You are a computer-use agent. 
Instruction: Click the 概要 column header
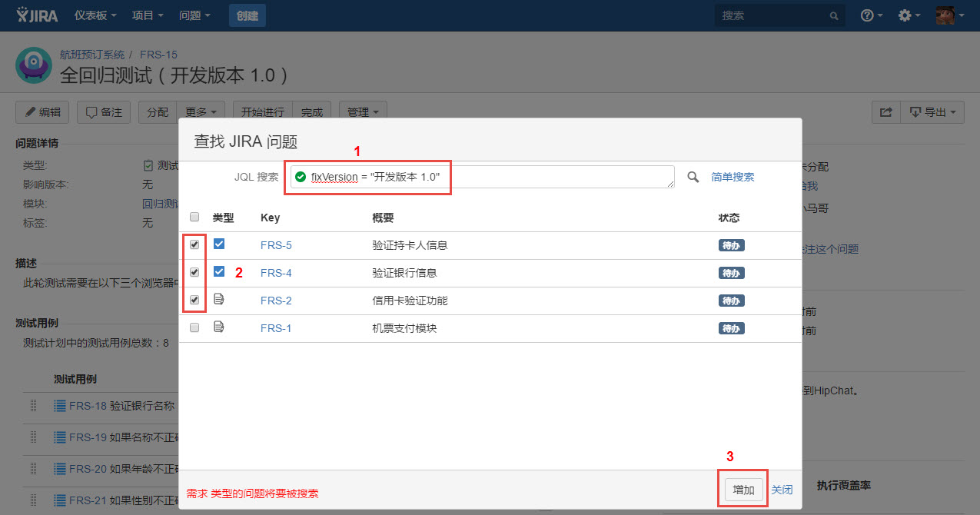tap(383, 218)
